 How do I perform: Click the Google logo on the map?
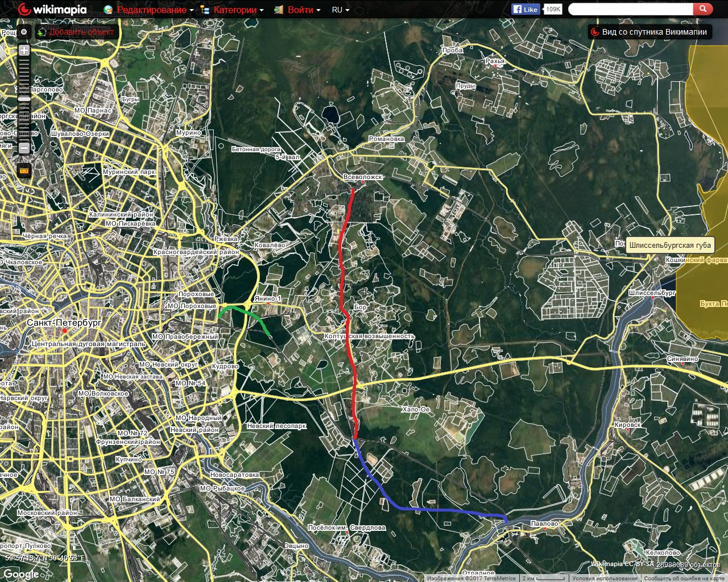pos(21,574)
